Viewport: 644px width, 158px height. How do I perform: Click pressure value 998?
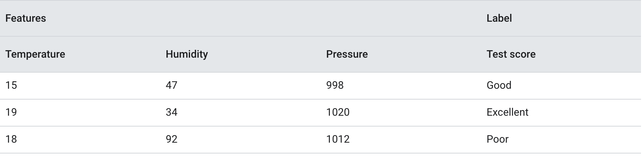[x=335, y=85]
